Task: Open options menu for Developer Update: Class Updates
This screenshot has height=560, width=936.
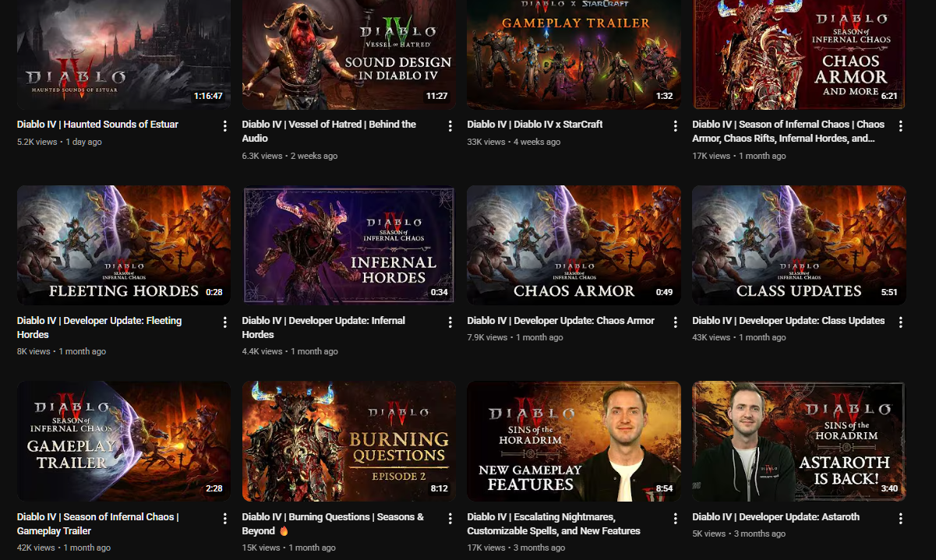Action: 901,322
